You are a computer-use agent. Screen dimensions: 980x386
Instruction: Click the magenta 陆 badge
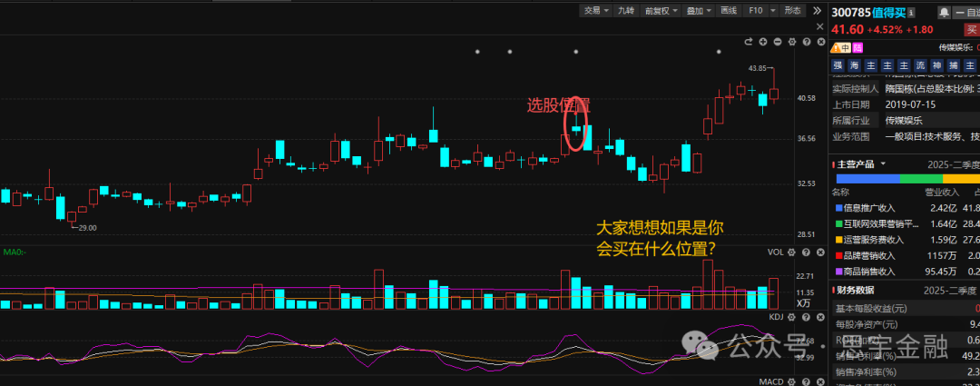pyautogui.click(x=857, y=47)
